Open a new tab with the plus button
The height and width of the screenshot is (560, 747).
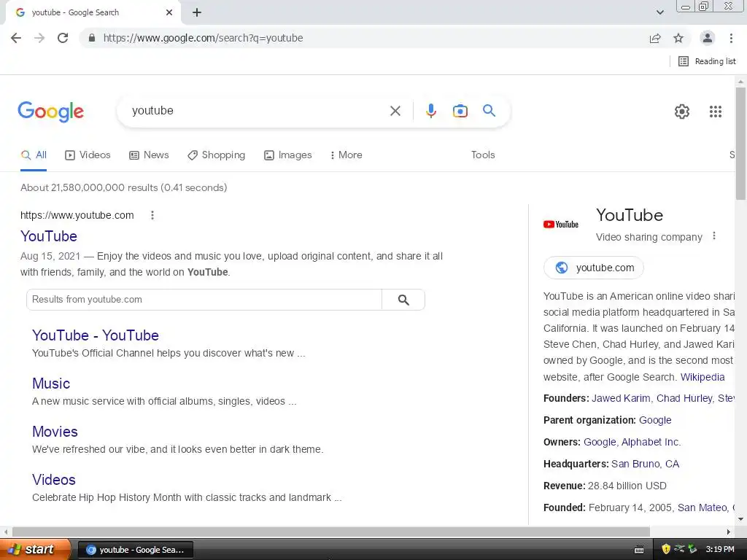click(197, 12)
